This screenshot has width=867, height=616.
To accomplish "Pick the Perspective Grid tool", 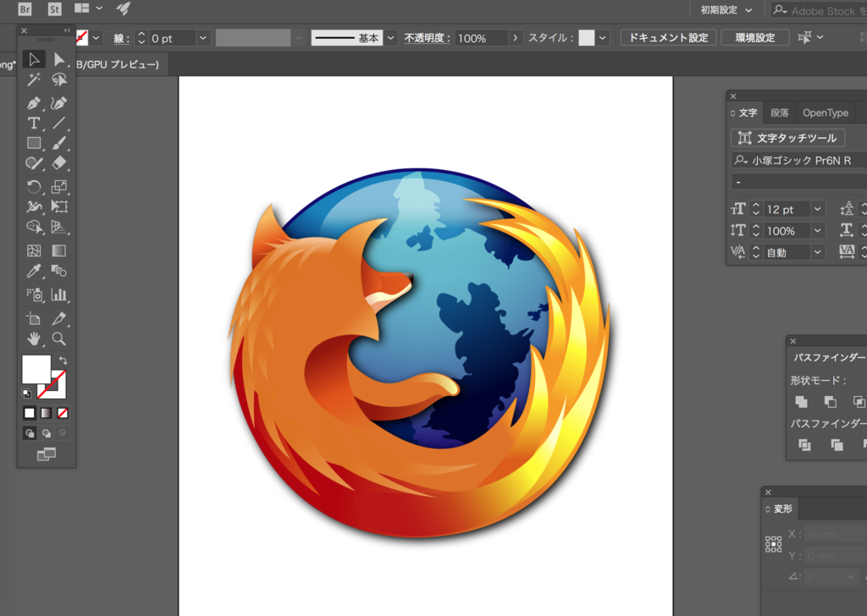I will click(x=59, y=227).
